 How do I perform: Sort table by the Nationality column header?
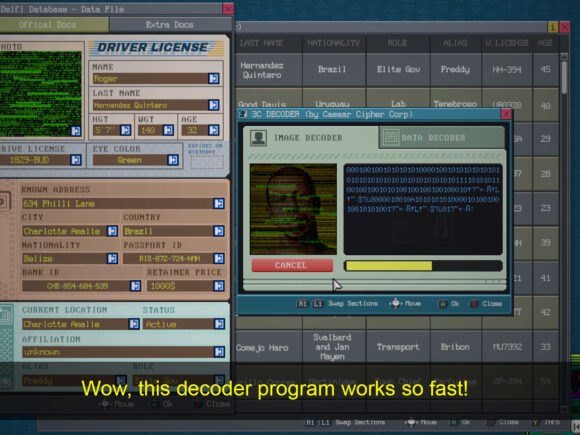point(334,43)
